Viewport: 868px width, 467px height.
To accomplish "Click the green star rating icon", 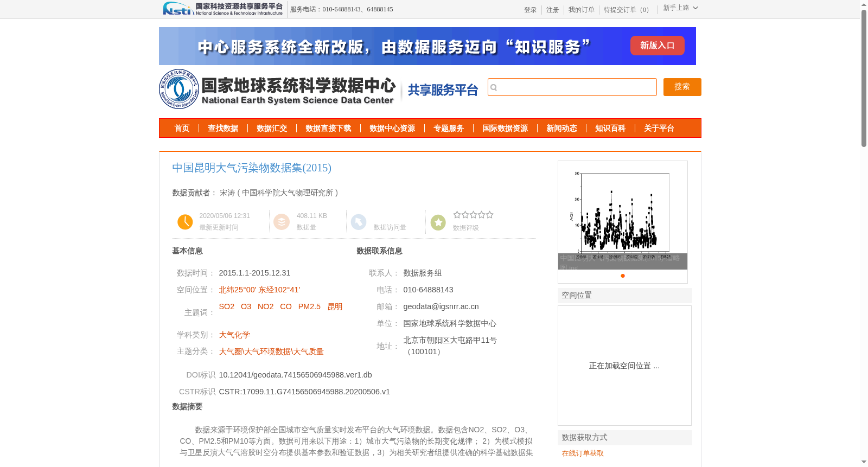I will pyautogui.click(x=438, y=222).
